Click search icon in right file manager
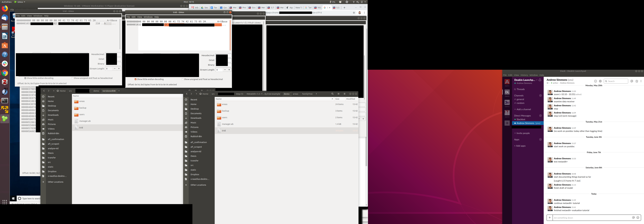644x224 pixels. click(x=332, y=94)
